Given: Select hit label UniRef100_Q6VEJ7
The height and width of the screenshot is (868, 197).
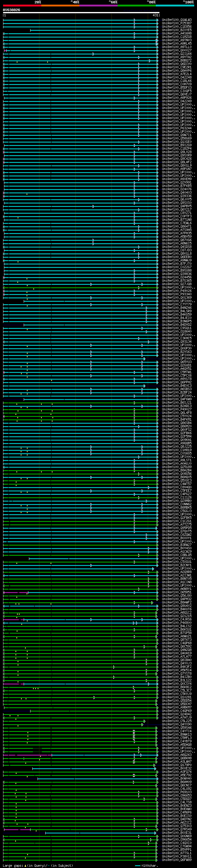Looking at the screenshot, I should click(x=177, y=94).
